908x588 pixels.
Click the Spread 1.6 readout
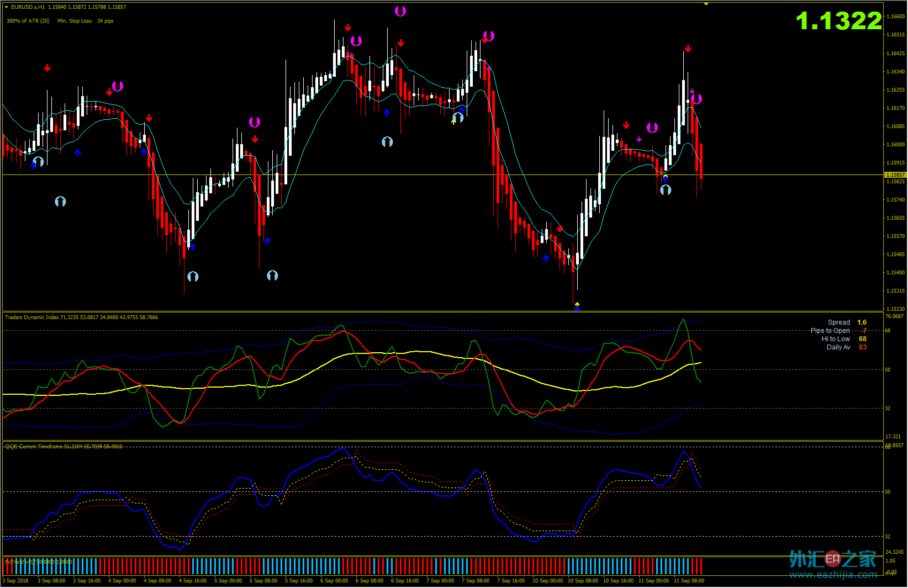(847, 322)
